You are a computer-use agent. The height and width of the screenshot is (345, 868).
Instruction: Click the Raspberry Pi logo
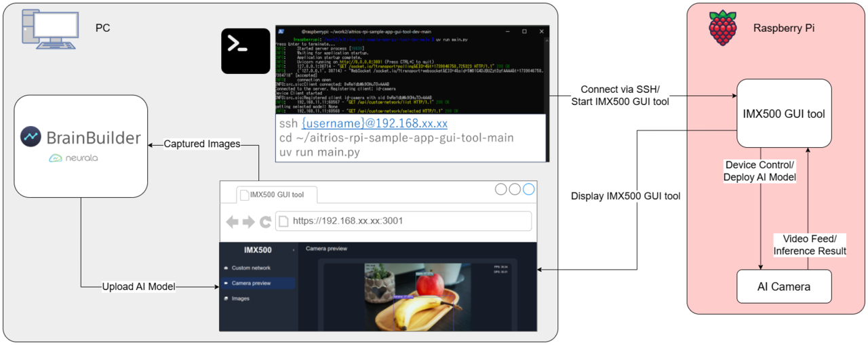(723, 28)
